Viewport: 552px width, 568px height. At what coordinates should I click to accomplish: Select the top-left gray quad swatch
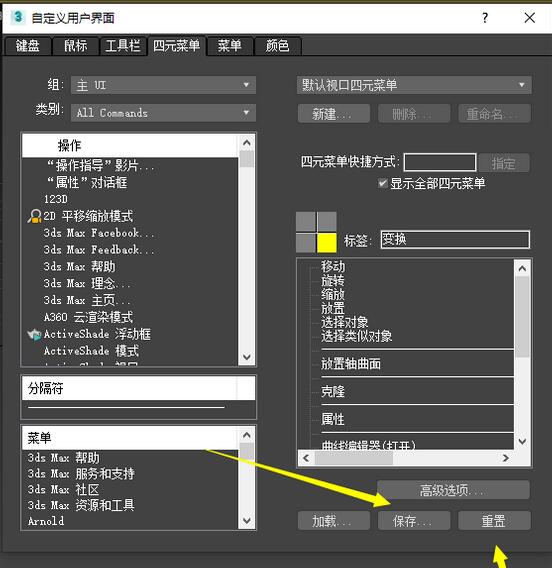pyautogui.click(x=306, y=221)
